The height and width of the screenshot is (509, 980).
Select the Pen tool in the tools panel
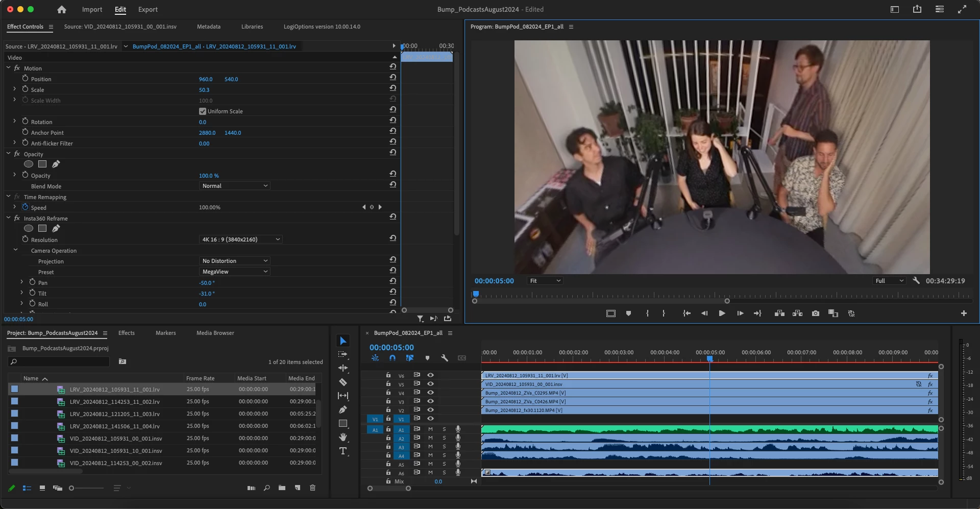343,409
